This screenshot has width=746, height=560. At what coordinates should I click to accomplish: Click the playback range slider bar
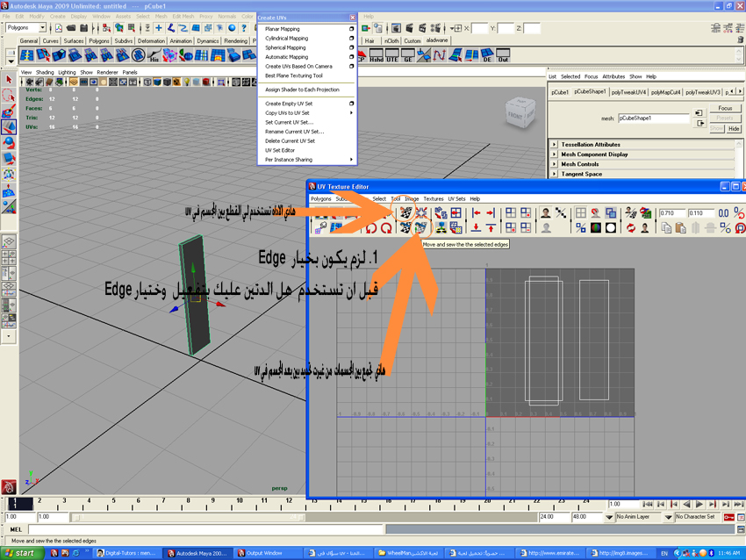coord(189,517)
